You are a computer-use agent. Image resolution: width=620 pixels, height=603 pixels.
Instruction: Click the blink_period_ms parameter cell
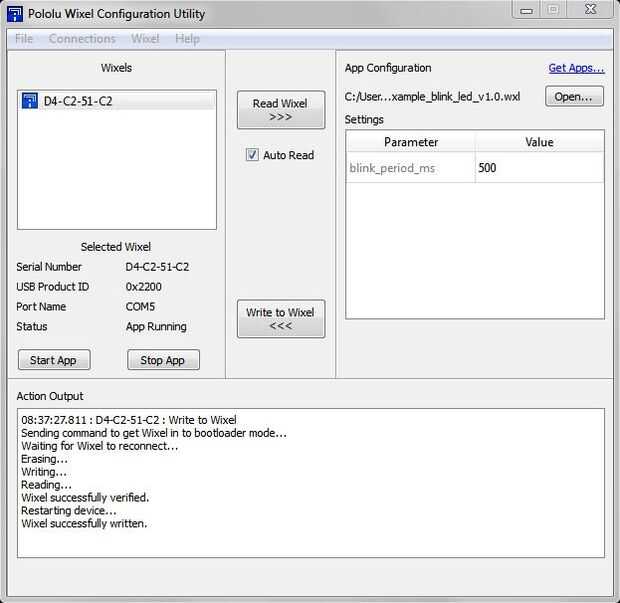pyautogui.click(x=410, y=168)
